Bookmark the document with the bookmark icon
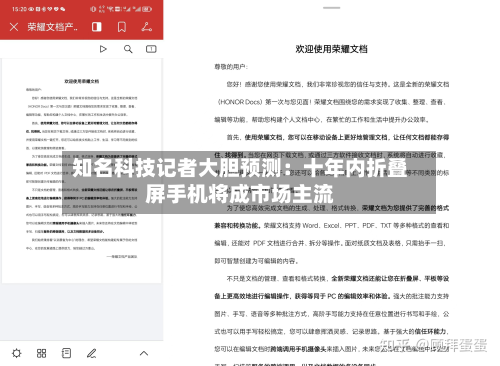This screenshot has width=500, height=366. [x=122, y=27]
